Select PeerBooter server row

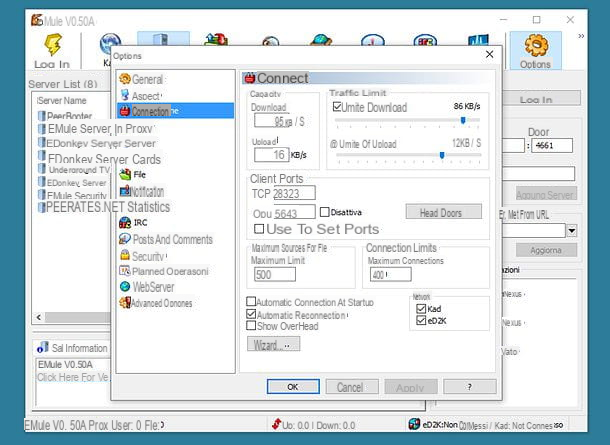click(65, 116)
